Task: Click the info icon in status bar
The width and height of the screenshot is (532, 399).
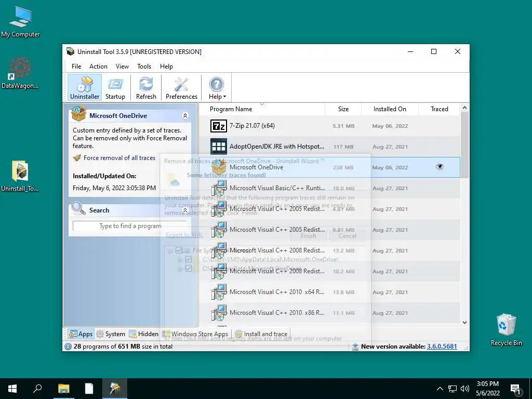Action: [x=68, y=347]
